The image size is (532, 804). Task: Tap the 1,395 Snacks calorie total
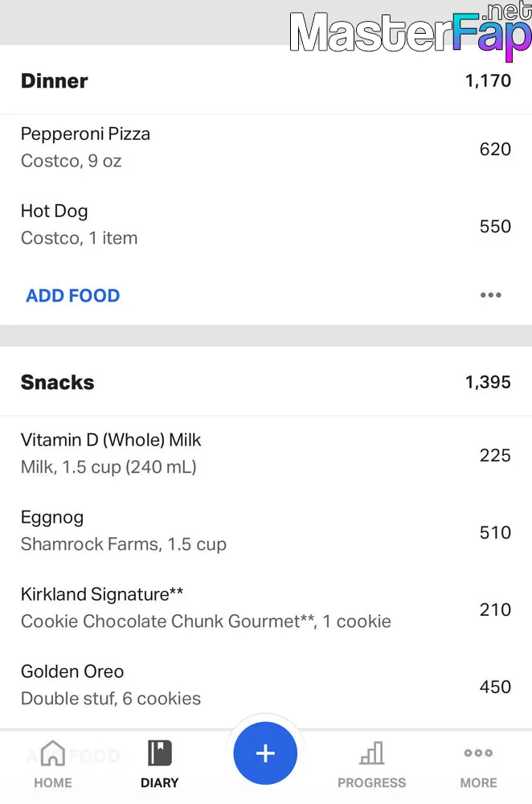[x=488, y=382]
